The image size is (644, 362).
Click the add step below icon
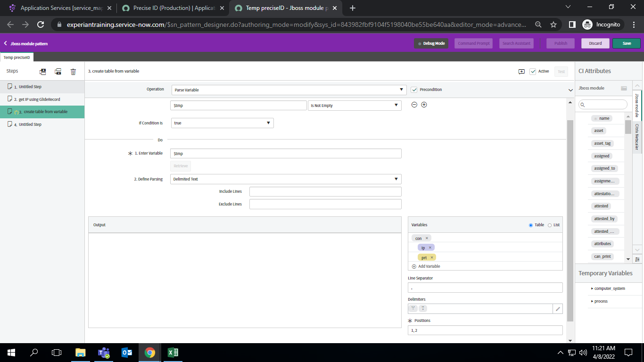58,72
